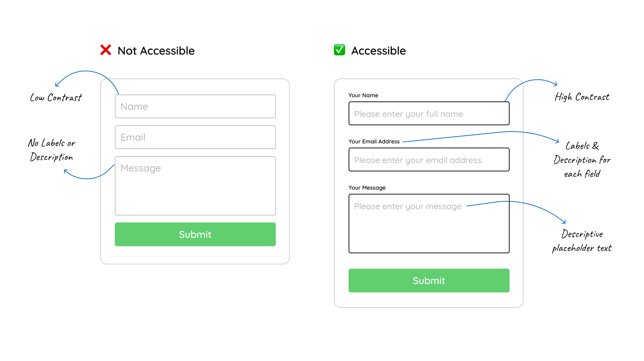The image size is (644, 361).
Task: Click Submit on the Accessible form
Action: pyautogui.click(x=429, y=281)
